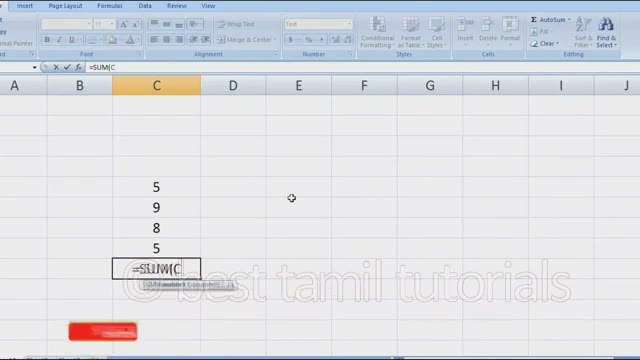Click the Comma Style icon
Viewport: 640px width, 360px height.
click(x=322, y=40)
